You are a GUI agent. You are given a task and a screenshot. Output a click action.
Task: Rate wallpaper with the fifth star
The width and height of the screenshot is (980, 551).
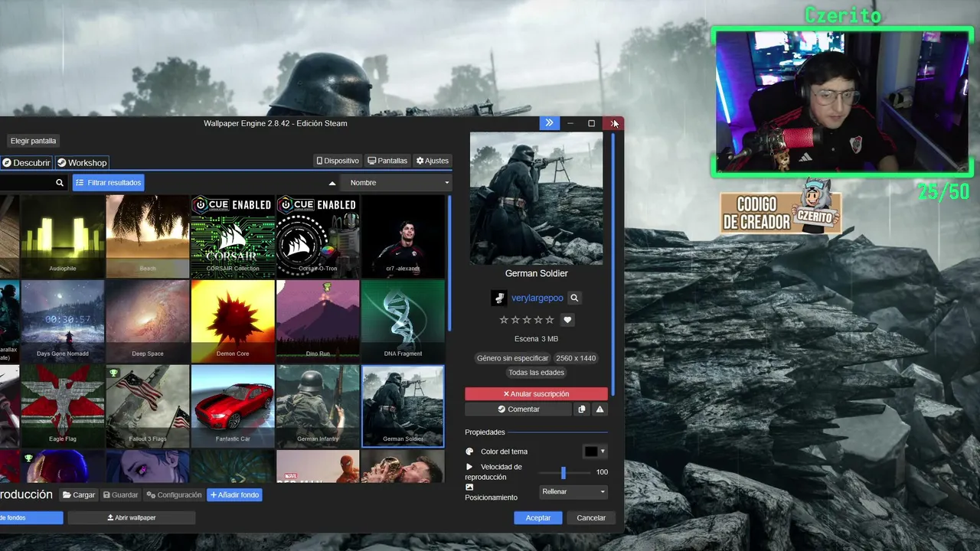[x=549, y=320]
